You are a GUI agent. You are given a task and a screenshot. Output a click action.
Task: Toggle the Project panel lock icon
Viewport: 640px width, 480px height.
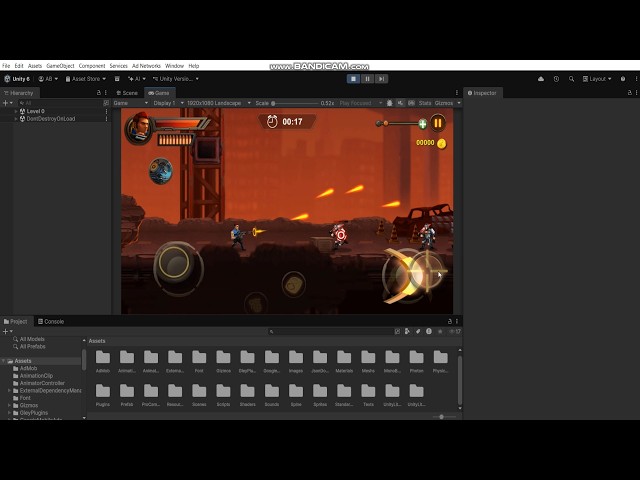[450, 322]
